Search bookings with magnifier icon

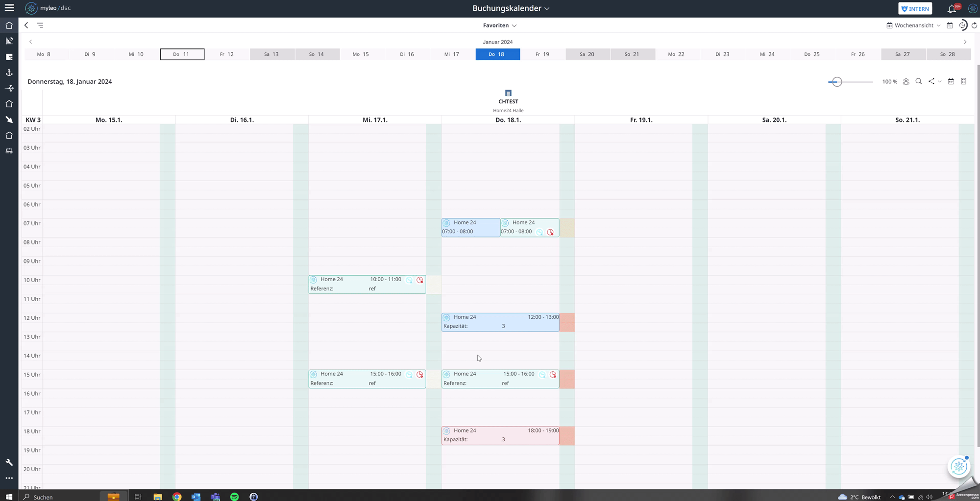click(919, 81)
